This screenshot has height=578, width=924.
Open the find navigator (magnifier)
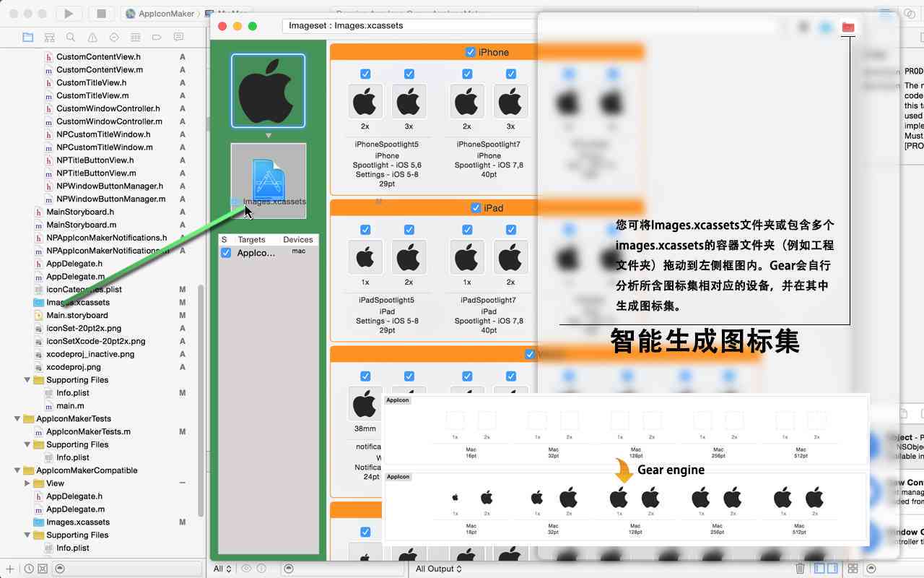(x=71, y=37)
